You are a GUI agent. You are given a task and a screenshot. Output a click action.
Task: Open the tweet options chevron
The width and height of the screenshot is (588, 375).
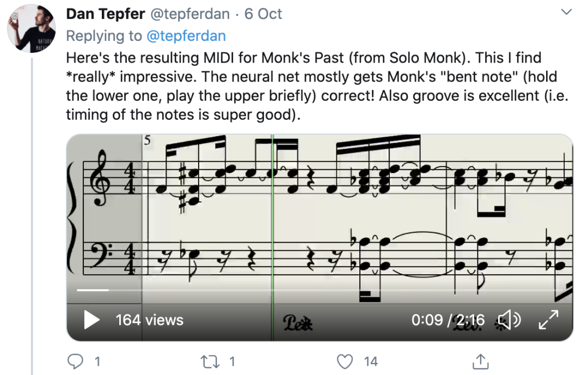(x=566, y=12)
